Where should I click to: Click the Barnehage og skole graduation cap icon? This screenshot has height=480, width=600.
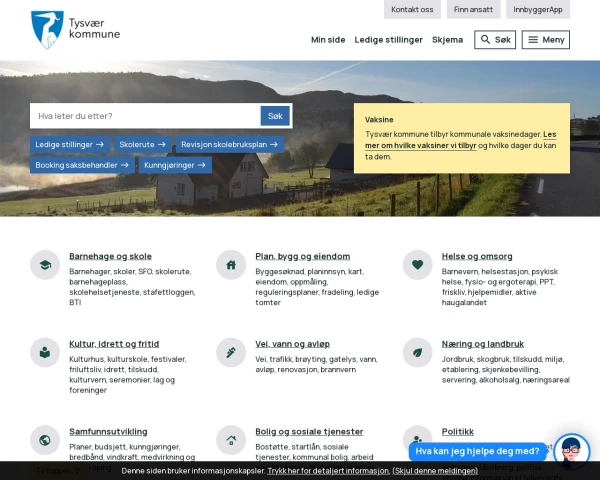pos(45,265)
